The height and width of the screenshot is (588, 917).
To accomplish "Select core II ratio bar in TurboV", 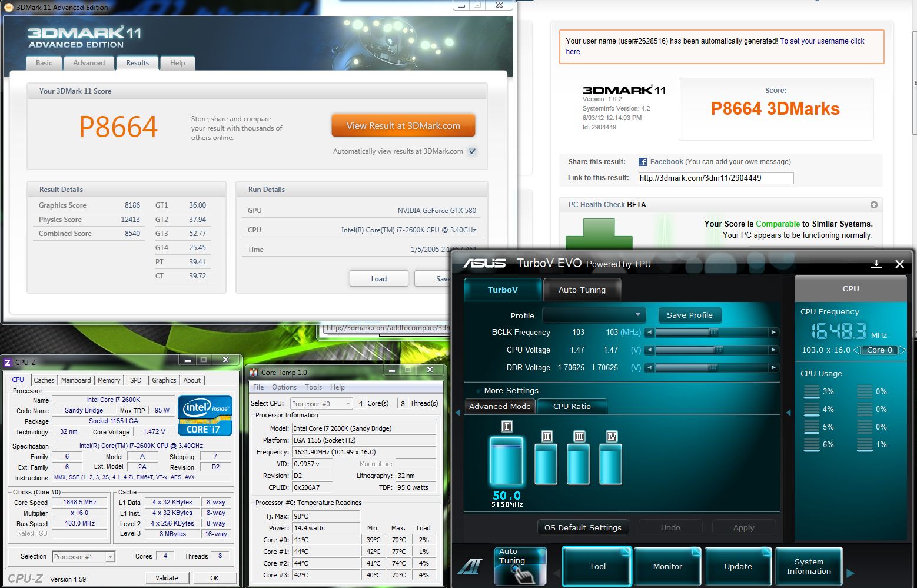I will click(x=546, y=464).
